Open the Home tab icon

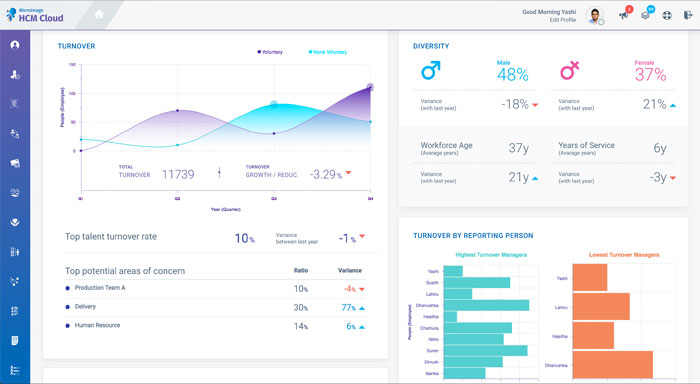tap(99, 14)
